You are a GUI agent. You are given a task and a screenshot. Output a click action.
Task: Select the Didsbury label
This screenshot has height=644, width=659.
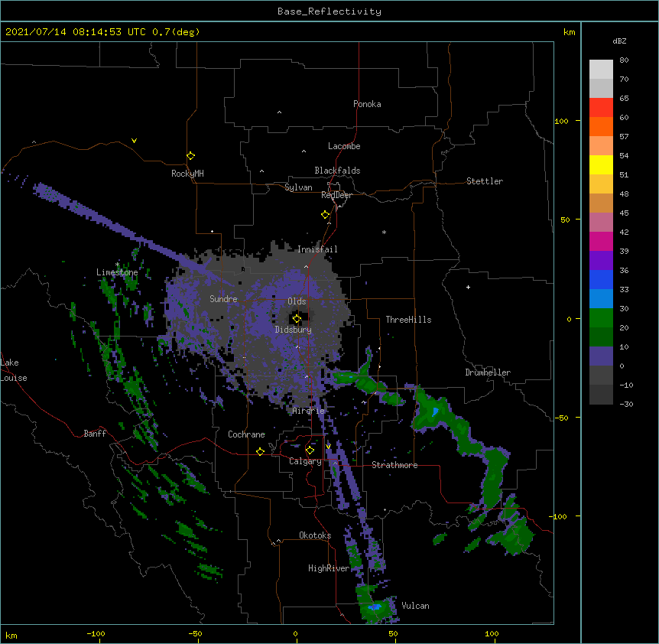tap(294, 330)
